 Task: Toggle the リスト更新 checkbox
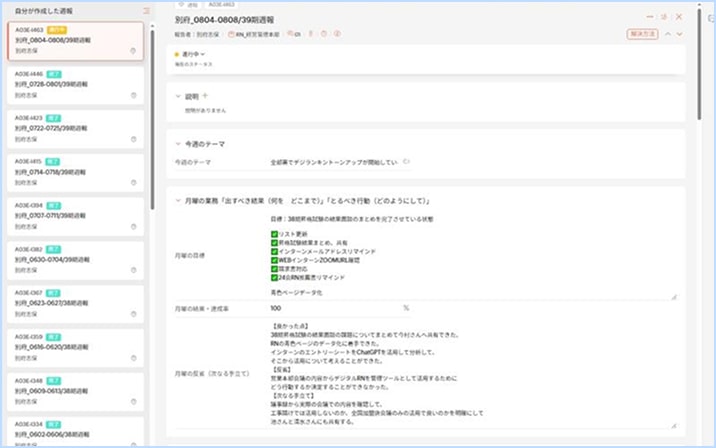tap(275, 235)
